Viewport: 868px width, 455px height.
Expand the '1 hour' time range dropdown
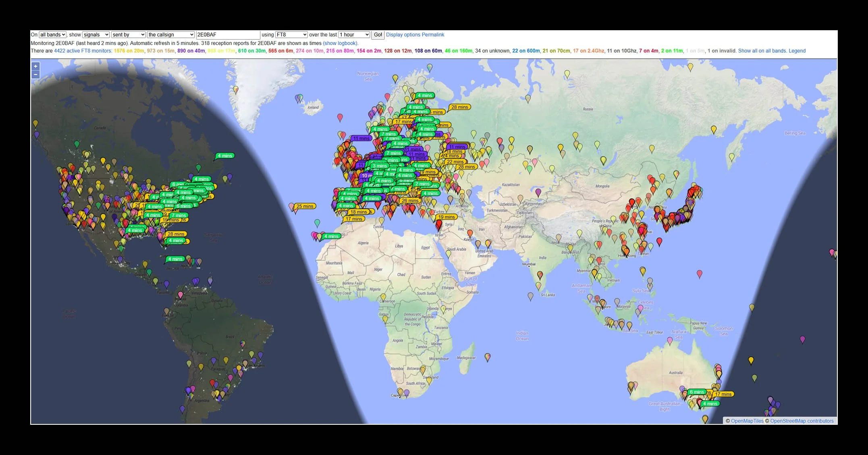354,35
